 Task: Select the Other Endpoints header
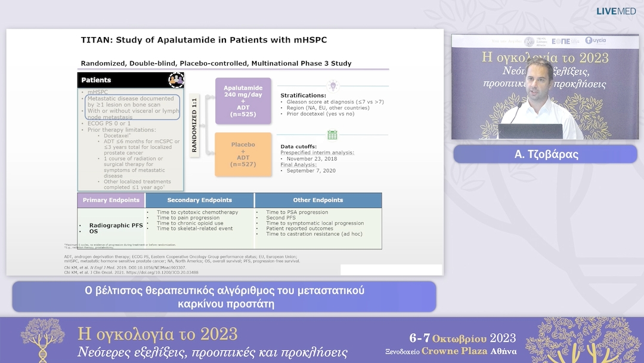pyautogui.click(x=318, y=200)
